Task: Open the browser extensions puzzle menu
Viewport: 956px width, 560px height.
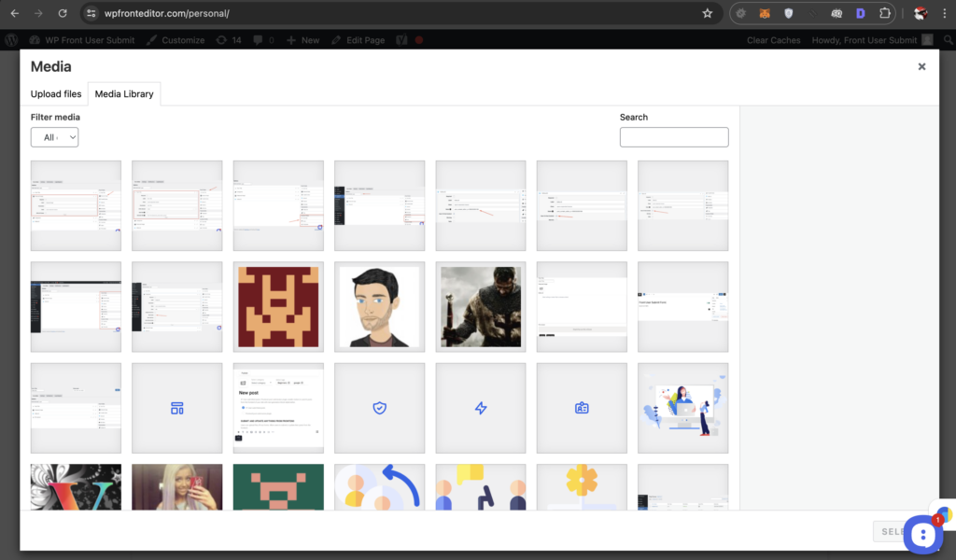Action: coord(885,14)
